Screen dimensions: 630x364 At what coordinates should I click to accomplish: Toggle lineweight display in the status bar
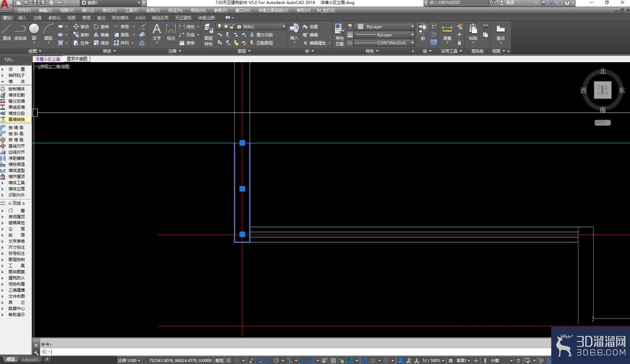coord(324,360)
